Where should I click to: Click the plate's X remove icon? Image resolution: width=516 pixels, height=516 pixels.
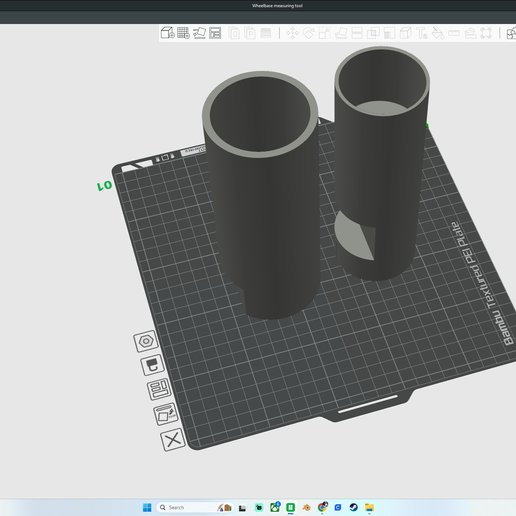173,439
